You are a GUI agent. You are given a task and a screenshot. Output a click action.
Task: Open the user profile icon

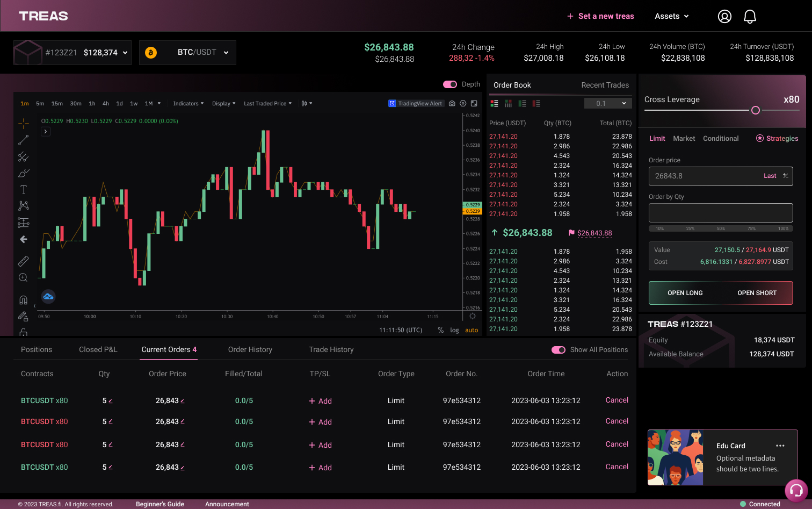pyautogui.click(x=724, y=17)
